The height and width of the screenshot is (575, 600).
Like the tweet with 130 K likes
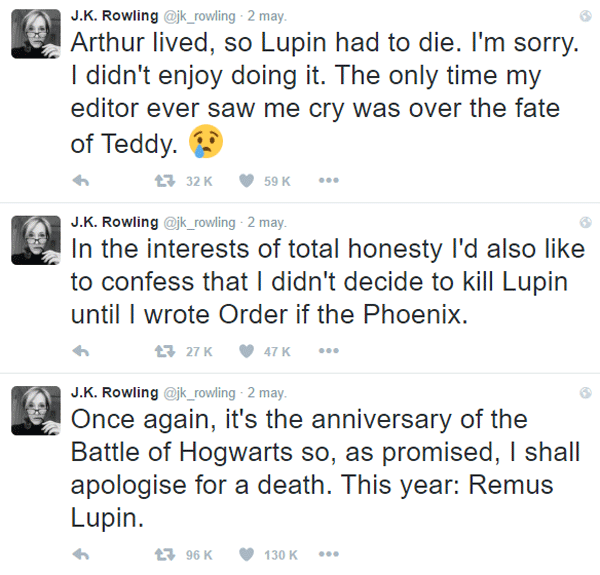[245, 554]
